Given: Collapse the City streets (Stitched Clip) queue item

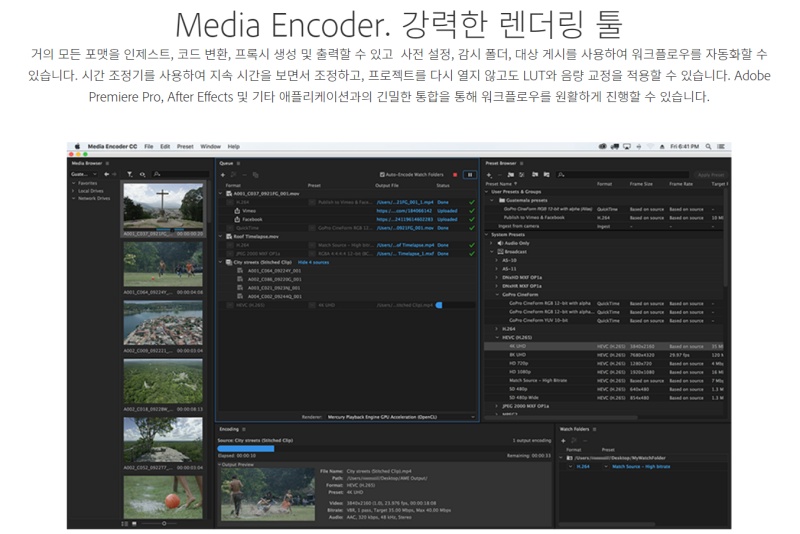Looking at the screenshot, I should tap(221, 262).
